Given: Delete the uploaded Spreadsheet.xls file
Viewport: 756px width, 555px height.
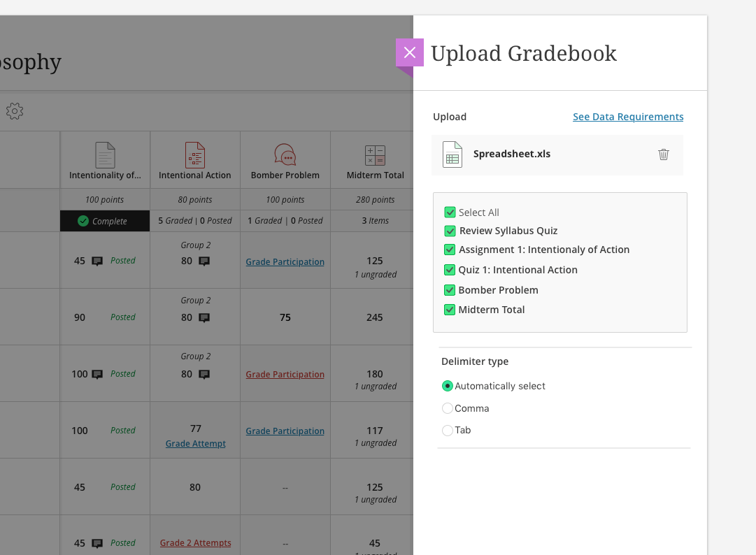Looking at the screenshot, I should [x=664, y=154].
